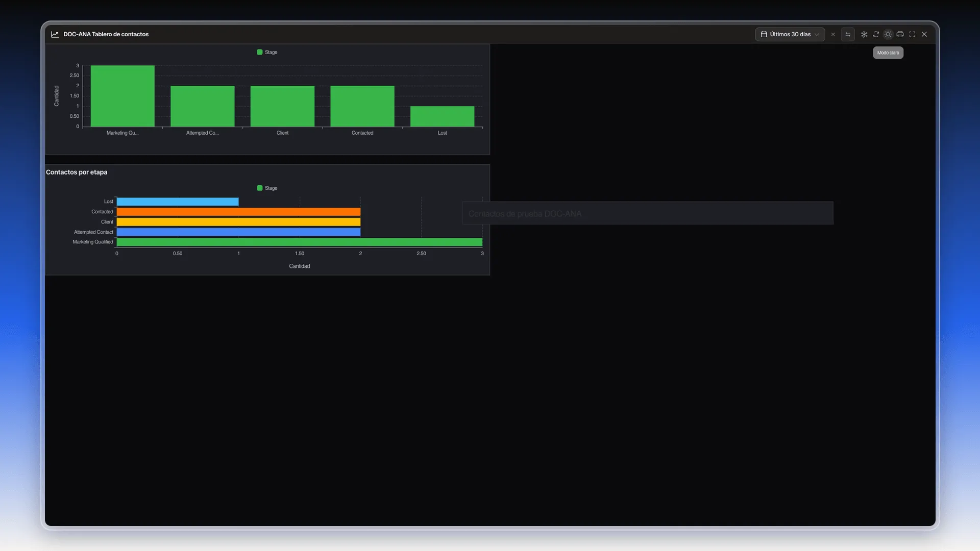Click the Contacted vertical bar
Image resolution: width=980 pixels, height=551 pixels.
(x=362, y=106)
